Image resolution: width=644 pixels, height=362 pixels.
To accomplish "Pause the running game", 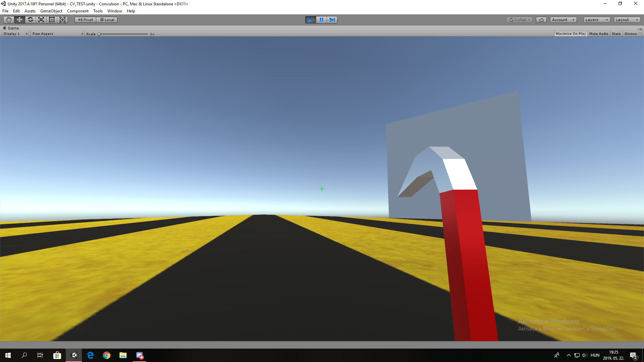I will pos(321,20).
